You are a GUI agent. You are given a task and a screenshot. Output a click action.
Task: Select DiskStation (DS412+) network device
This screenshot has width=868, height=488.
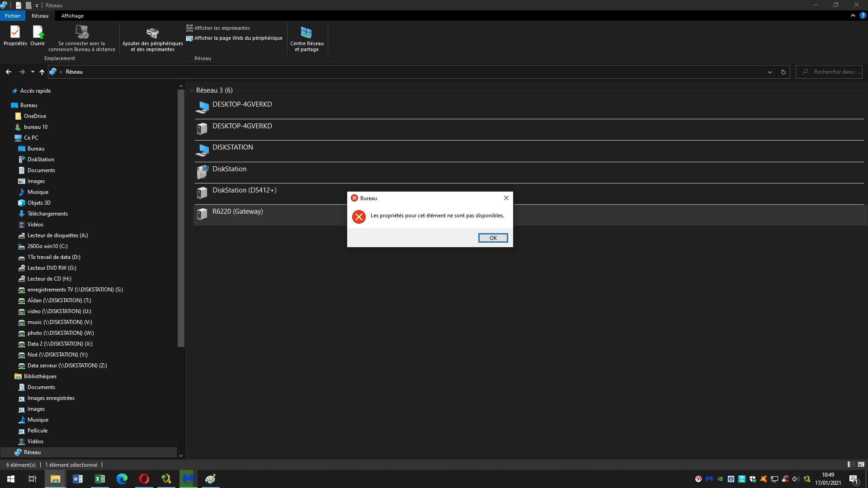coord(244,190)
